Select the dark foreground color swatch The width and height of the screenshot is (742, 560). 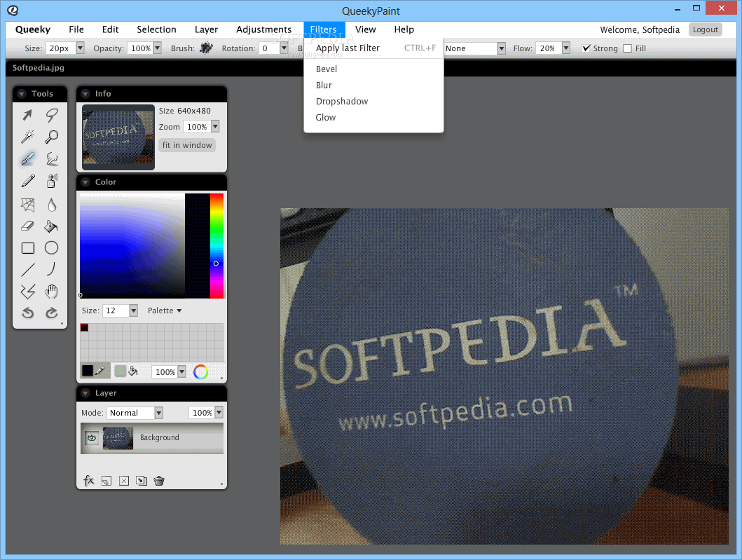(x=88, y=371)
